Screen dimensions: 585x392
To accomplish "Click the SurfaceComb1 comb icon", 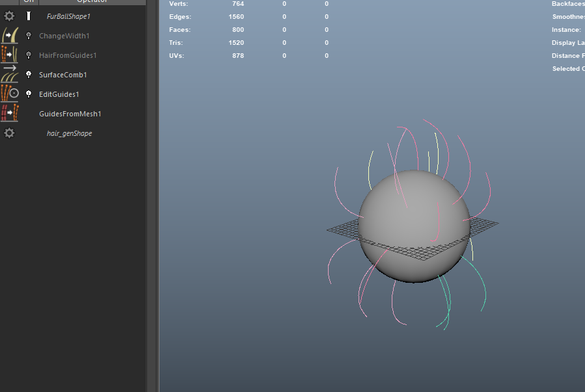I will coord(9,75).
